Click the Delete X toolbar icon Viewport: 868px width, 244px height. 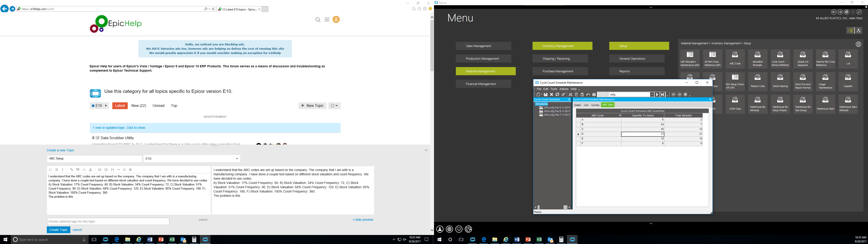tap(552, 95)
